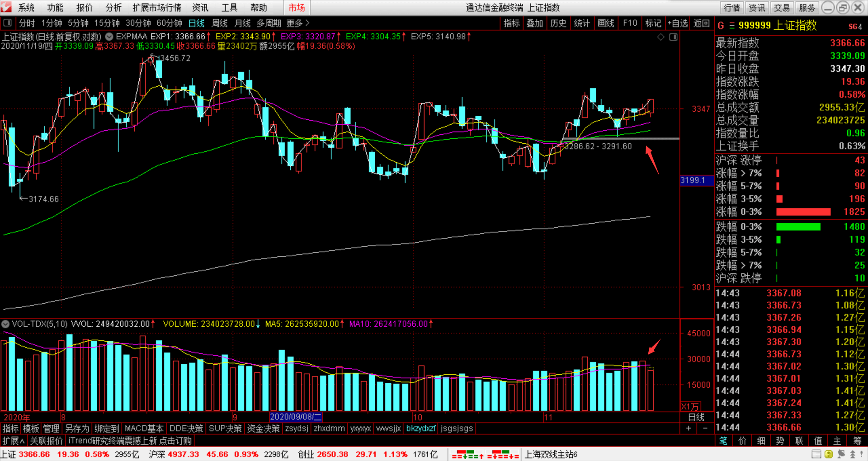This screenshot has height=461, width=868.
Task: Click the status bar window list icon
Action: click(x=816, y=454)
